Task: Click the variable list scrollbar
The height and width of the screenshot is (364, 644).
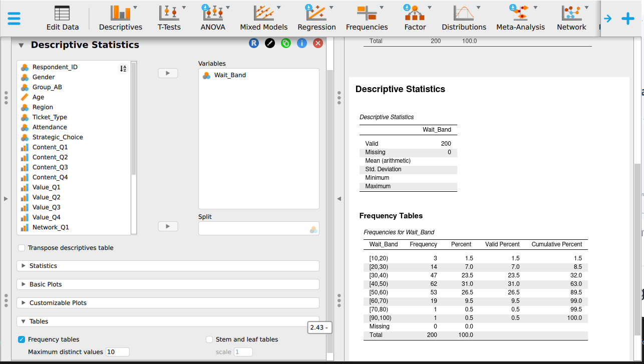Action: tap(134, 118)
